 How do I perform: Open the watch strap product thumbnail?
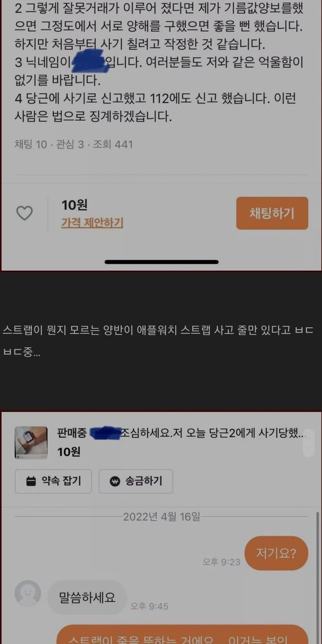tap(31, 443)
